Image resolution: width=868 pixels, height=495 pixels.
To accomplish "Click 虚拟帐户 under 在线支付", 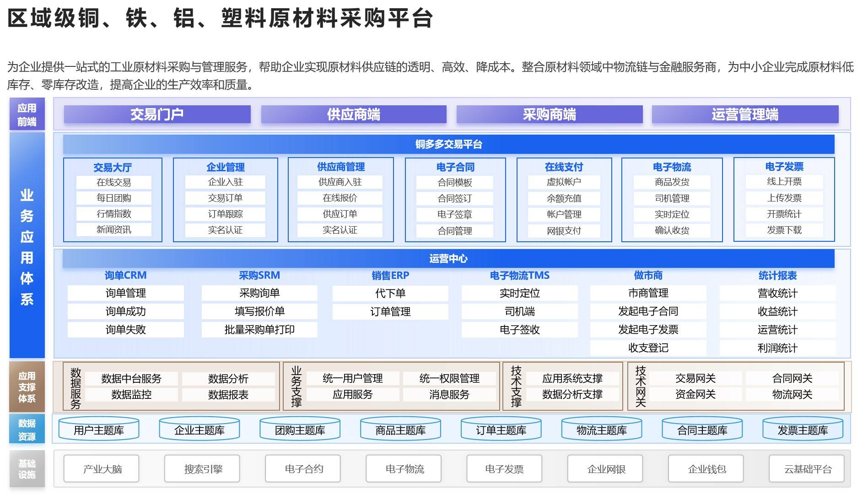I will [564, 182].
